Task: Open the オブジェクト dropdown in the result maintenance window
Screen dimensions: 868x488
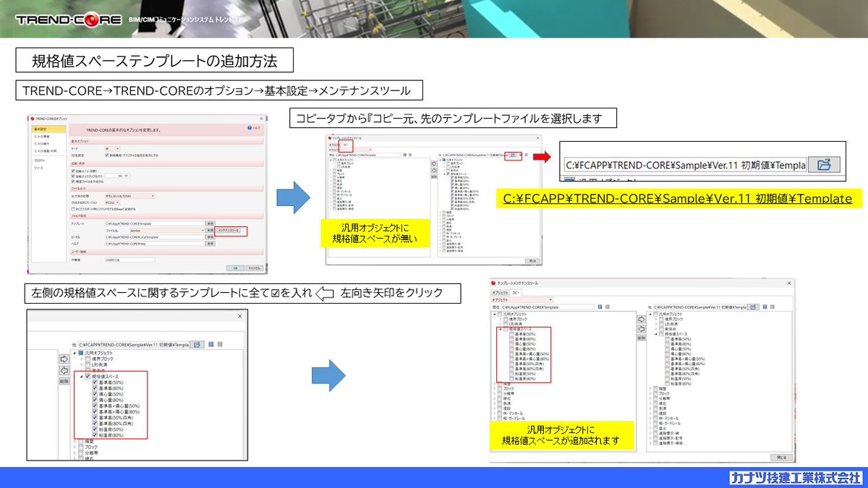Action: pos(522,300)
